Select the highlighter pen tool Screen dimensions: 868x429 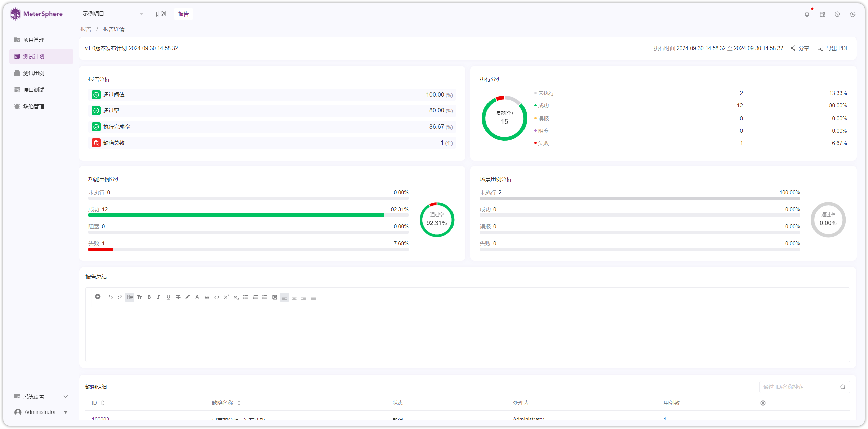pyautogui.click(x=188, y=297)
